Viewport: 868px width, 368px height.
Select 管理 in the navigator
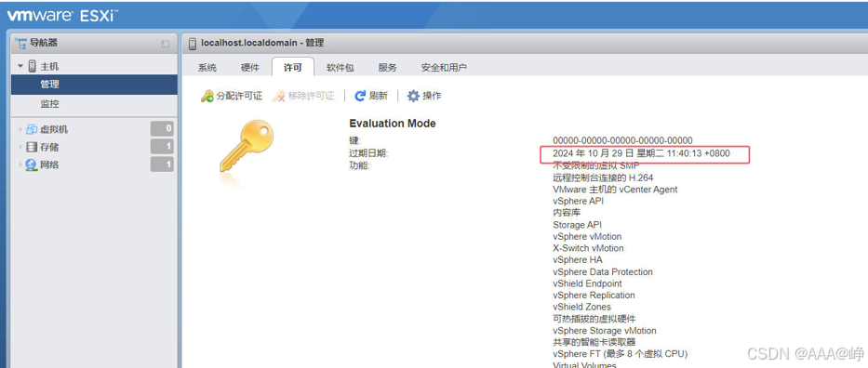[x=94, y=85]
